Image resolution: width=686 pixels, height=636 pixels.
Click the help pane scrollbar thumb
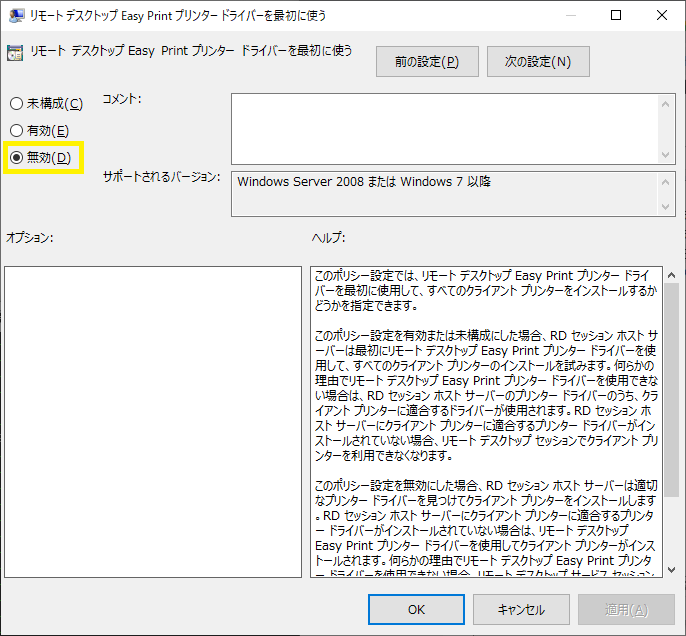point(672,390)
